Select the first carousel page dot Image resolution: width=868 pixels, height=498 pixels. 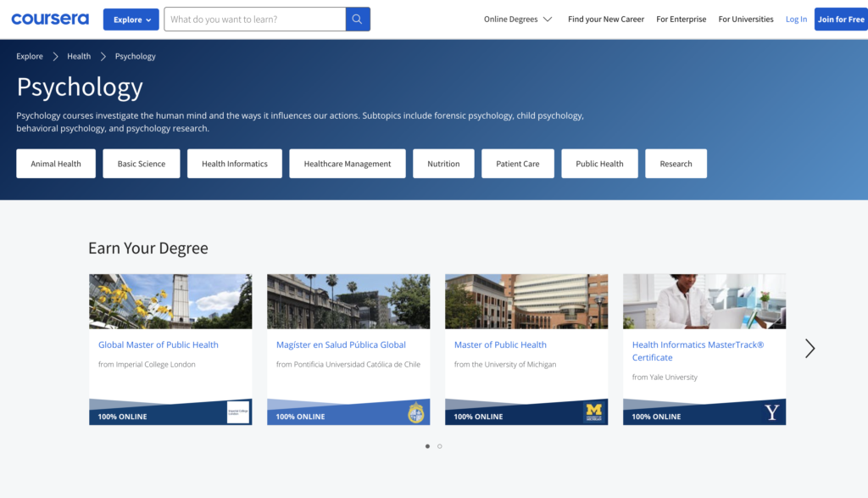pos(427,446)
